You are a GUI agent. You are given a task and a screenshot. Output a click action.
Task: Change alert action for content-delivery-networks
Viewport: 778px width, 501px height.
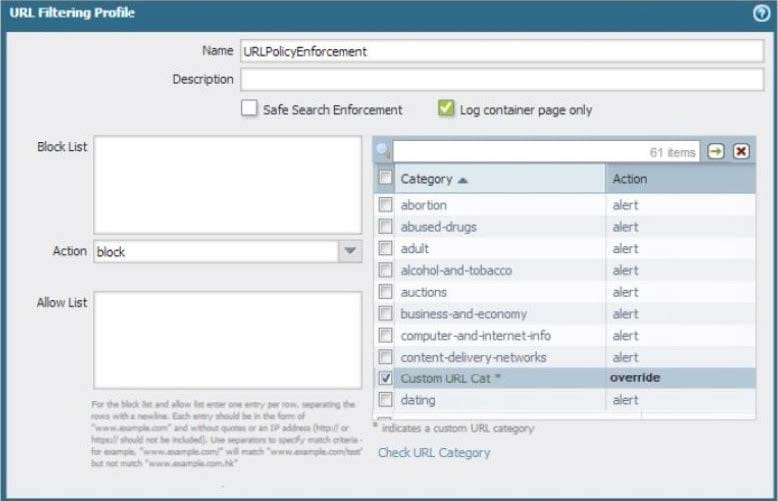coord(625,357)
